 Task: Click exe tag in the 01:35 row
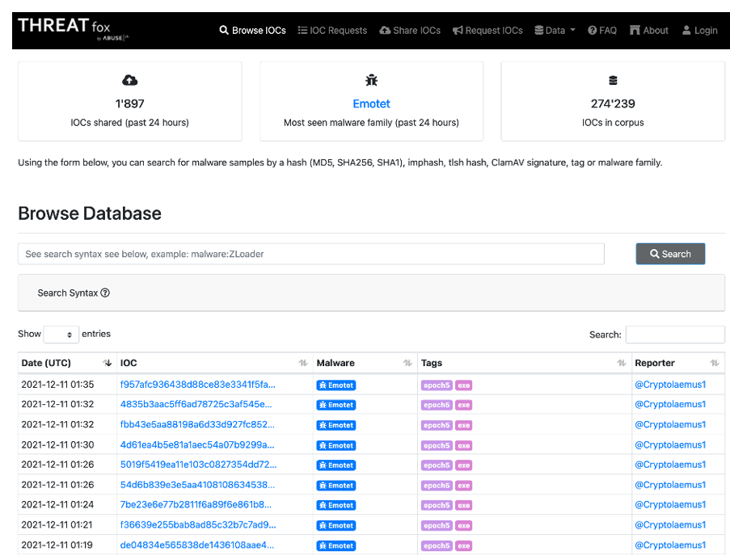(x=464, y=385)
